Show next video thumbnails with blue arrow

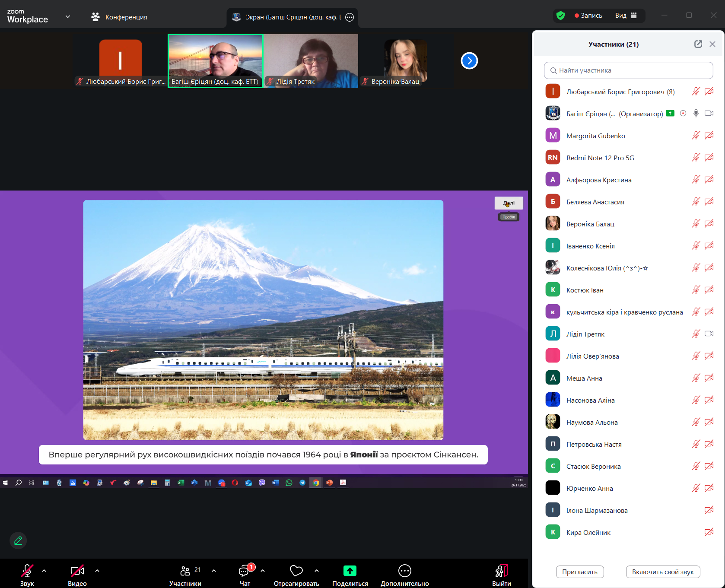coord(469,61)
